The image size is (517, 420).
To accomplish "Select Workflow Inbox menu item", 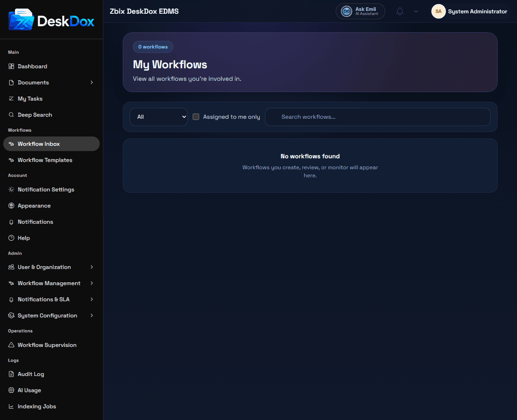I will pyautogui.click(x=51, y=144).
